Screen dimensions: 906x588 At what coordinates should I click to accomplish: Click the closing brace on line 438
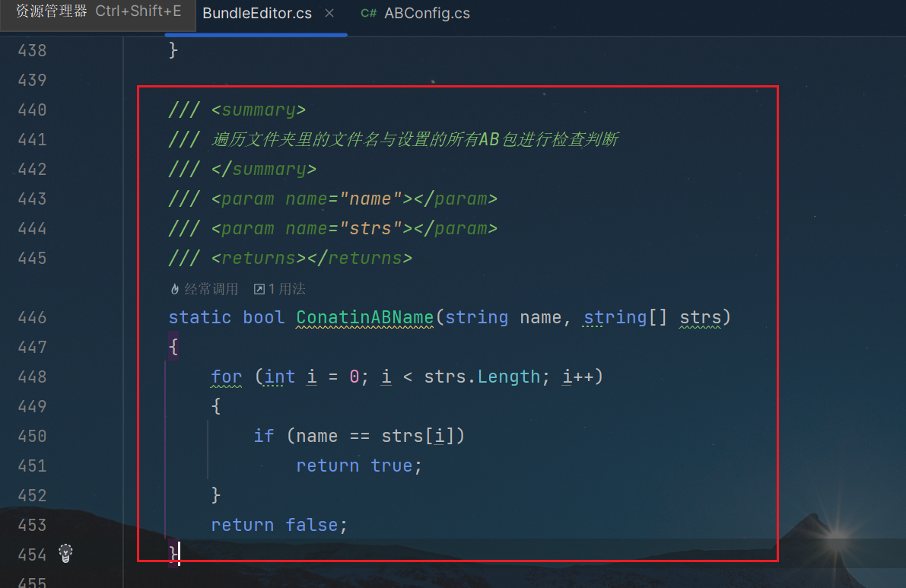point(173,50)
